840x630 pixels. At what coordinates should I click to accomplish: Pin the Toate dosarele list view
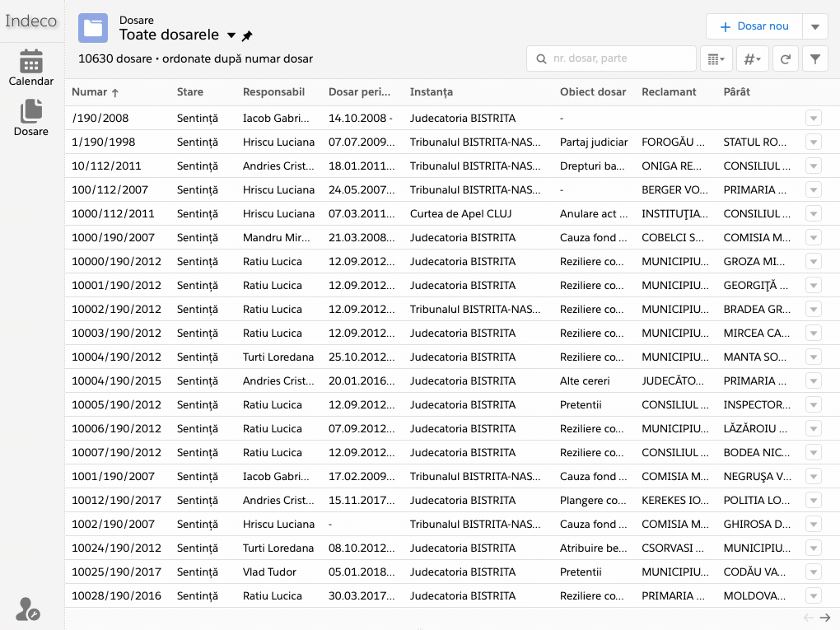pyautogui.click(x=247, y=36)
